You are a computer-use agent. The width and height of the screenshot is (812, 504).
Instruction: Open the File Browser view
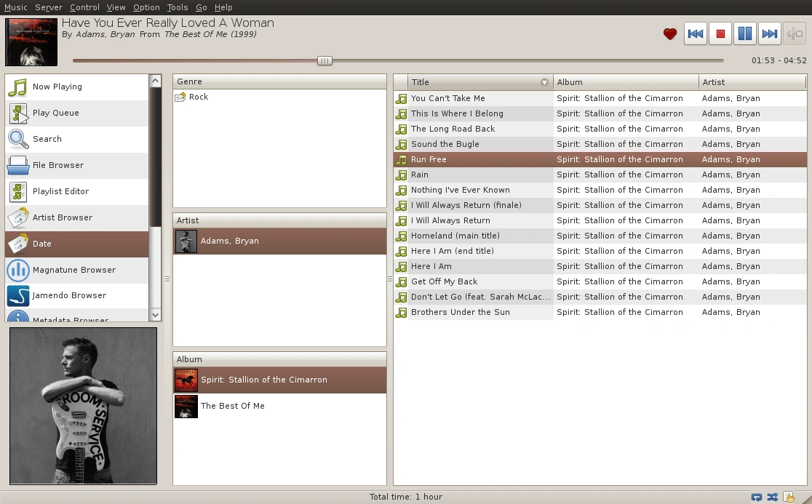click(76, 165)
